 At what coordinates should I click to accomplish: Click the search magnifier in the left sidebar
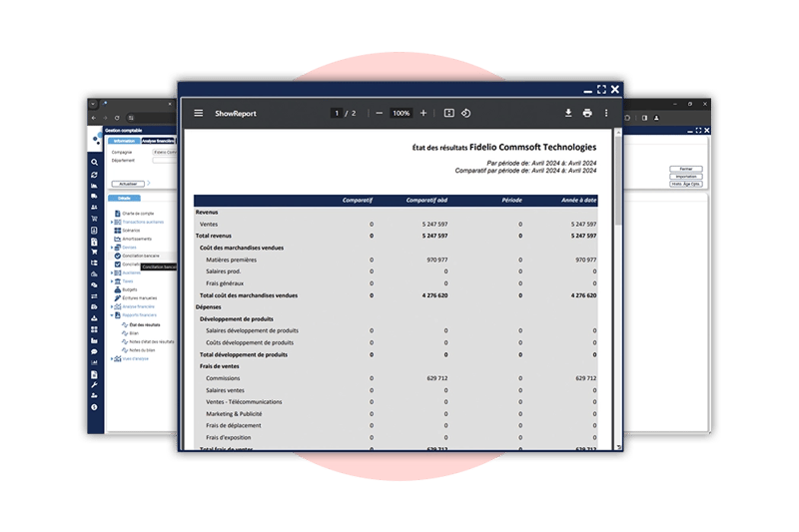pyautogui.click(x=94, y=162)
